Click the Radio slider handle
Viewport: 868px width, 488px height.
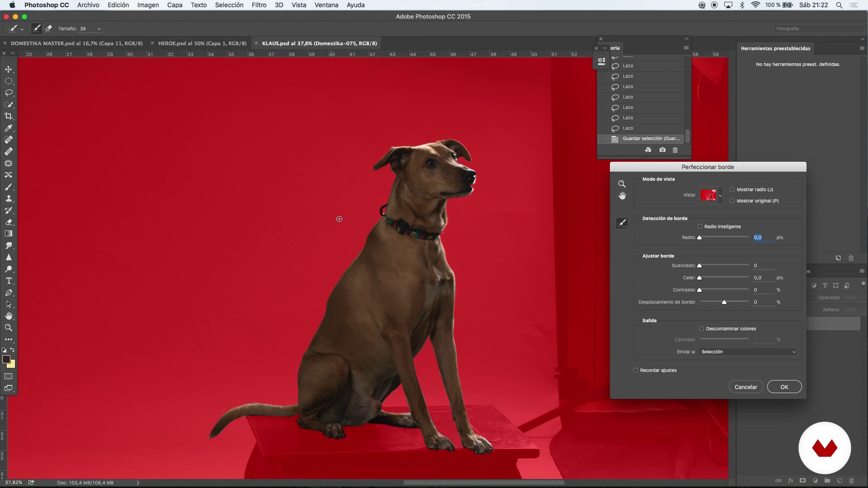pyautogui.click(x=699, y=238)
